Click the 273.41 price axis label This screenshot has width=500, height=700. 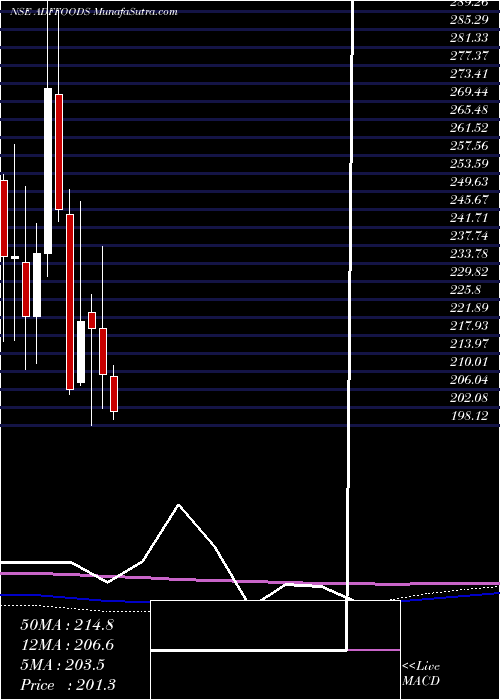469,74
